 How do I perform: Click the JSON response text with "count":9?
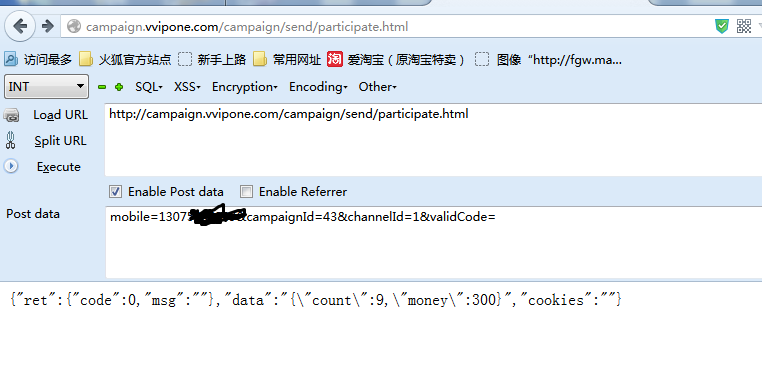(315, 300)
